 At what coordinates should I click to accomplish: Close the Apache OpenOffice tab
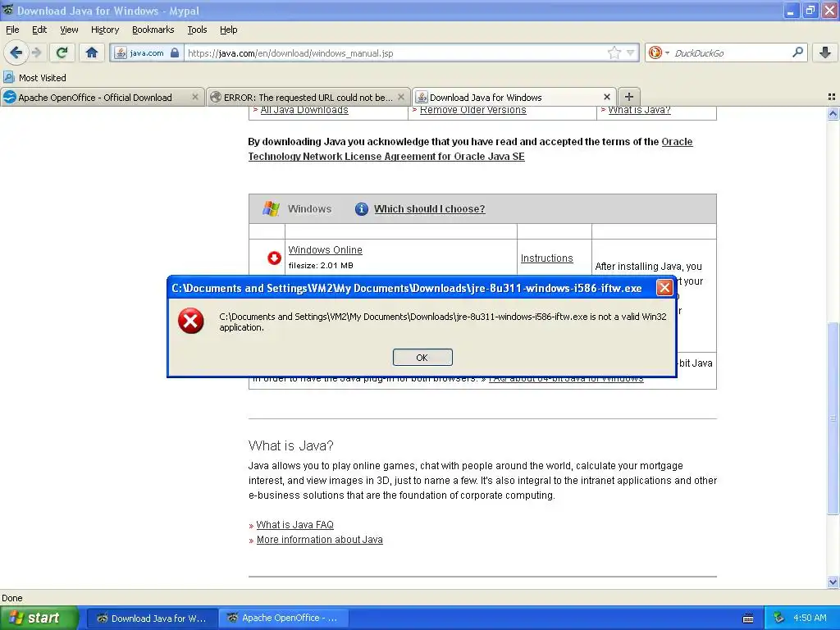[x=195, y=97]
